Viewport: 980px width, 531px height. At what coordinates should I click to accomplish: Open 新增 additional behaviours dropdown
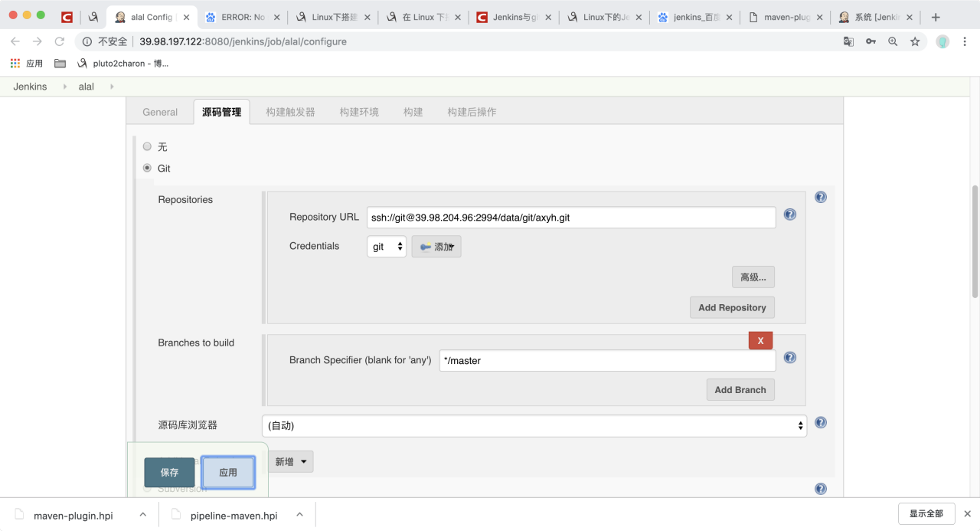pos(291,461)
